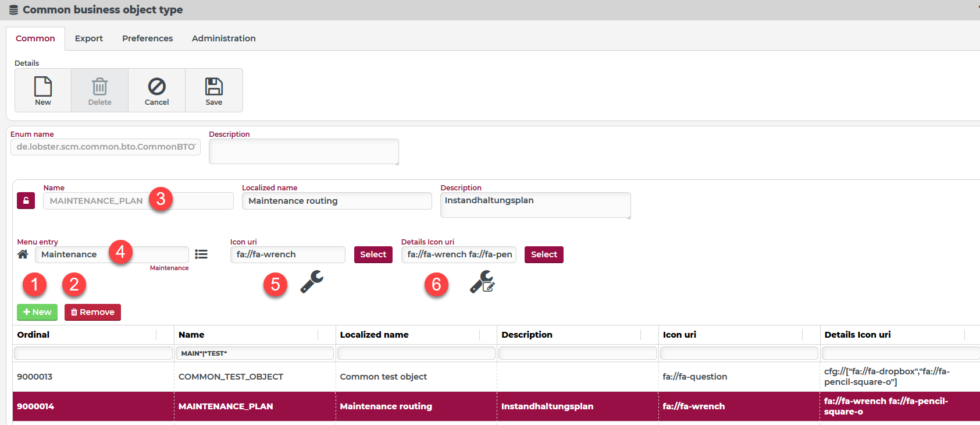The width and height of the screenshot is (980, 425).
Task: Focus the Localized name input field
Action: (336, 201)
